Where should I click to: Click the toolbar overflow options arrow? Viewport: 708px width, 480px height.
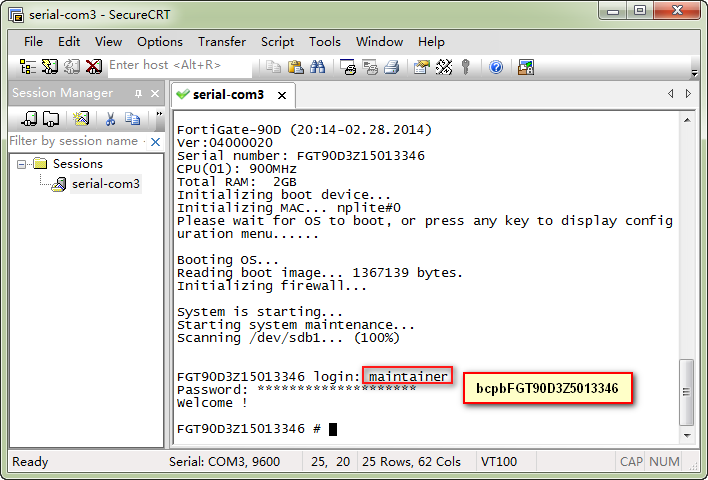coord(694,73)
